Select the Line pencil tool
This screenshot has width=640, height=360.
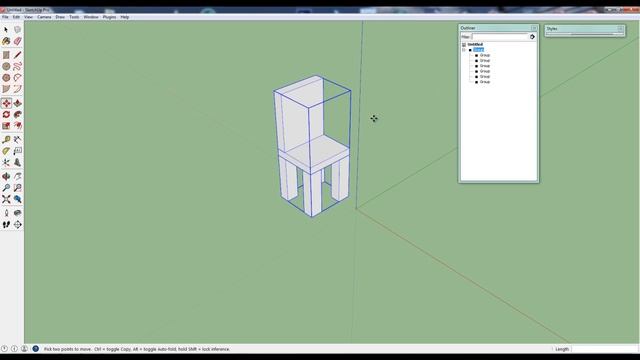18,55
